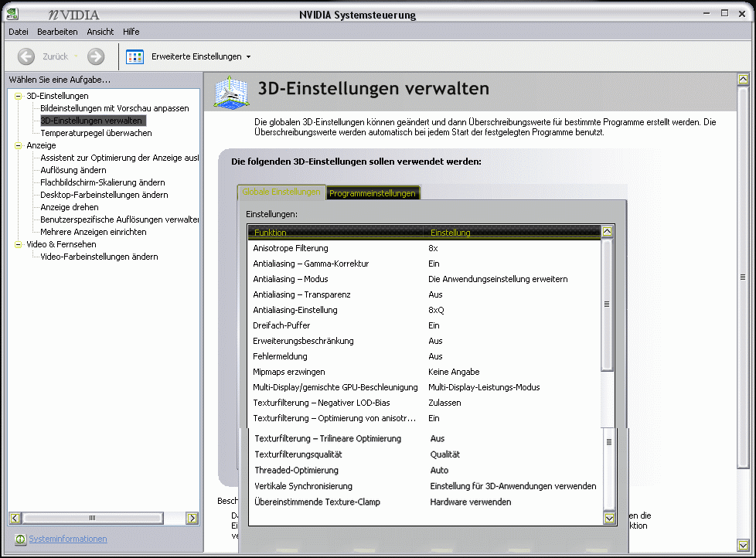
Task: Click the task tree scroll-right arrow
Action: pyautogui.click(x=192, y=518)
